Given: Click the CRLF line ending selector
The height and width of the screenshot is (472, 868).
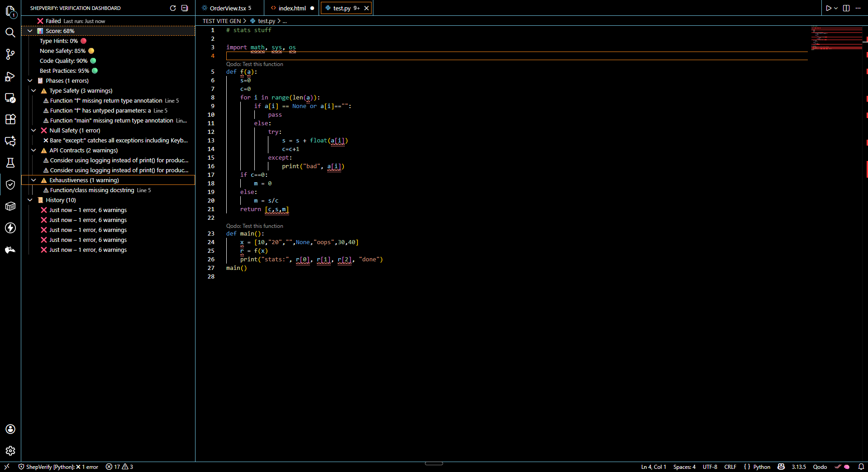Looking at the screenshot, I should pos(730,467).
